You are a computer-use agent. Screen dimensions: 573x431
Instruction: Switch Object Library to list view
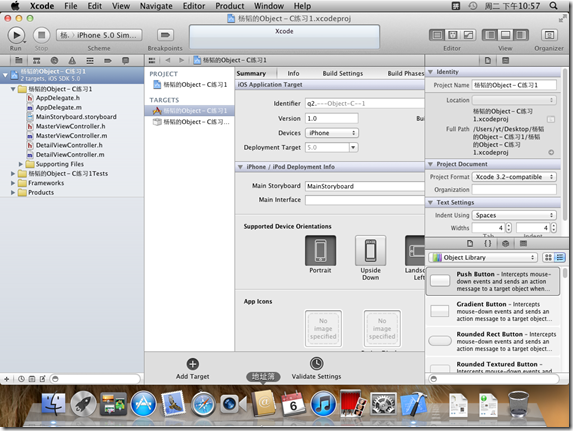(559, 257)
